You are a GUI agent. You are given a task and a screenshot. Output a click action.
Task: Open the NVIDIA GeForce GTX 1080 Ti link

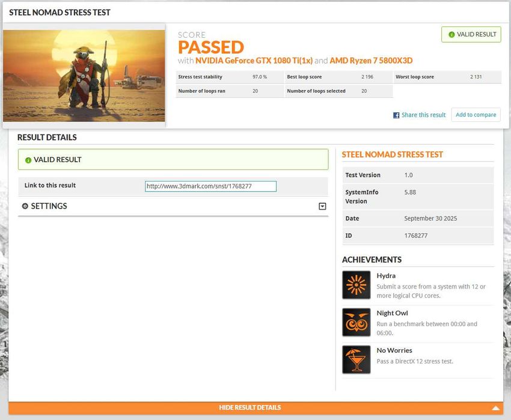coord(254,61)
